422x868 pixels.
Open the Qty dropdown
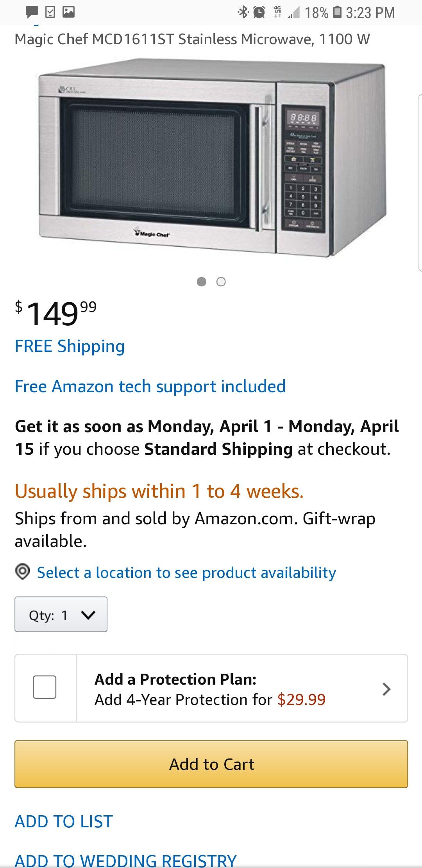(61, 614)
